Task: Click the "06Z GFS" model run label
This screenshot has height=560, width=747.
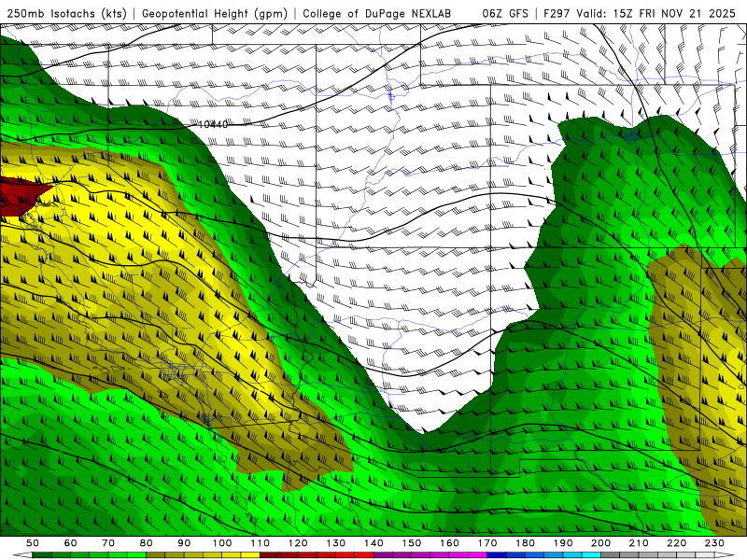Action: 505,13
